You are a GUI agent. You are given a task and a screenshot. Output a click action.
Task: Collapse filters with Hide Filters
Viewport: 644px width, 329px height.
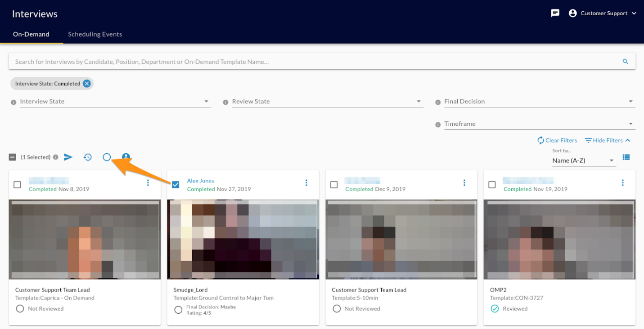coord(608,140)
